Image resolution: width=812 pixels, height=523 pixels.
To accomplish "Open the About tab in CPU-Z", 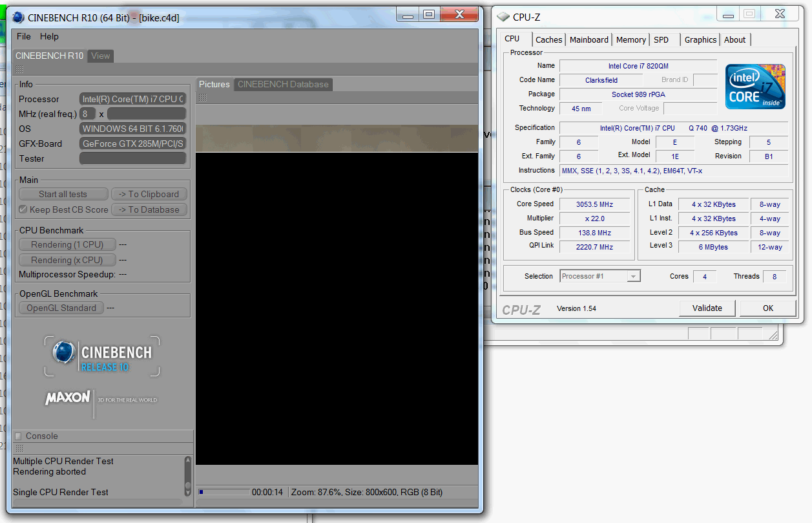I will [x=735, y=39].
